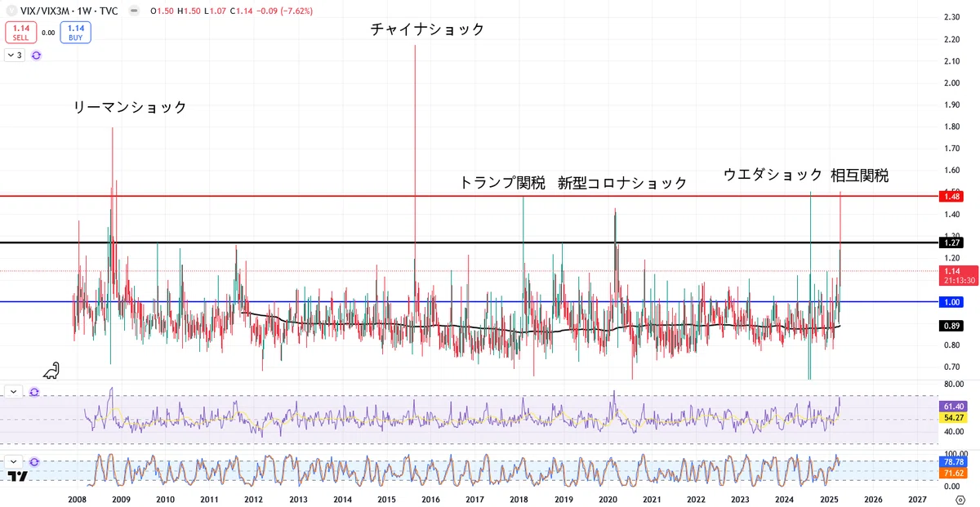Select the ウエダショック text annotation

point(773,175)
